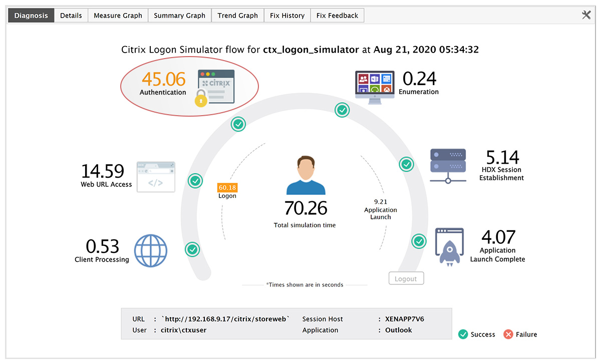Click the success checkmark beside Enumeration
Image resolution: width=601 pixels, height=364 pixels.
tap(342, 110)
